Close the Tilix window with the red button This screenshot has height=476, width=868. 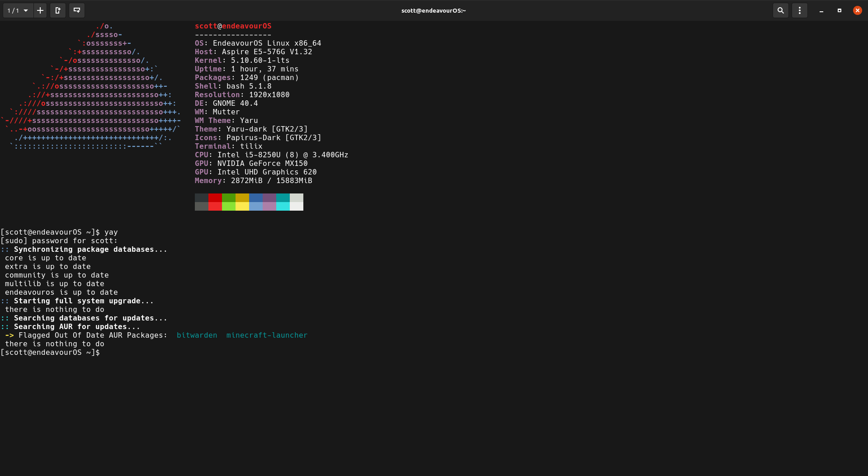[858, 10]
